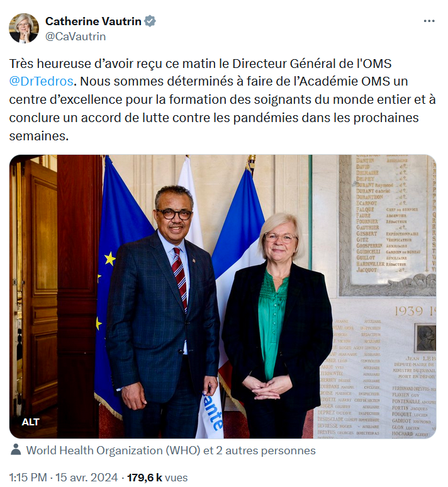Image resolution: width=448 pixels, height=487 pixels.
Task: Click the man in the plaid suit
Action: pyautogui.click(x=162, y=311)
